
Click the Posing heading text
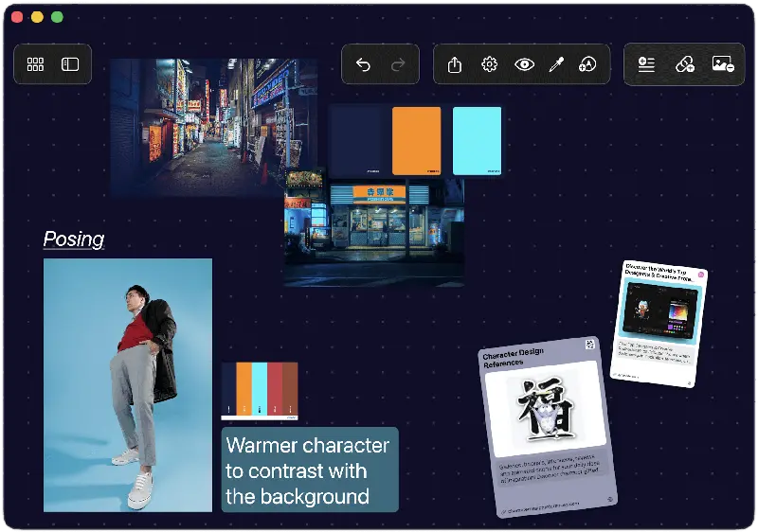[74, 239]
